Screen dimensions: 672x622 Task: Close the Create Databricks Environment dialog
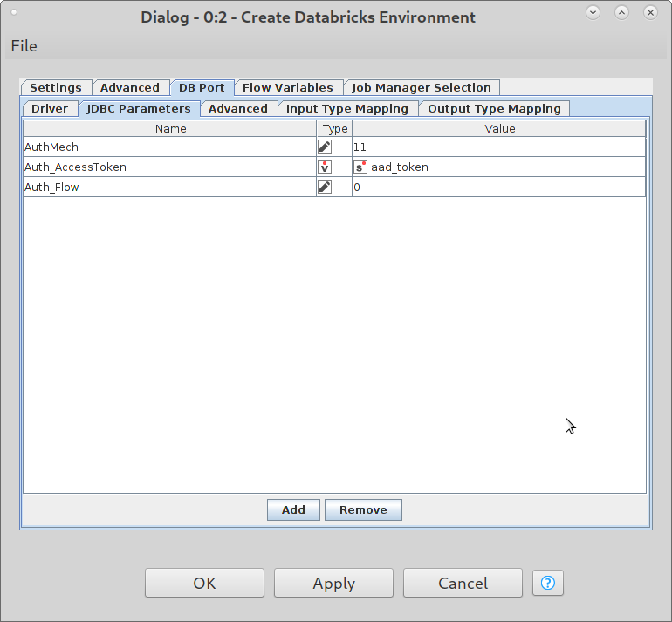650,12
